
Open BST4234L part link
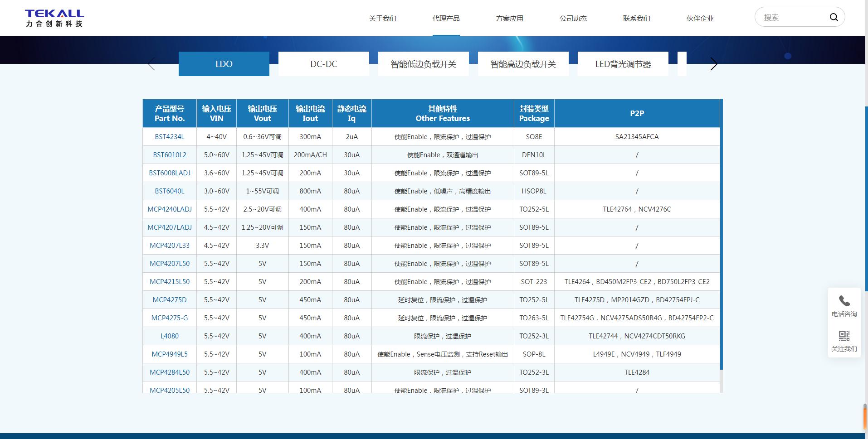coord(170,136)
